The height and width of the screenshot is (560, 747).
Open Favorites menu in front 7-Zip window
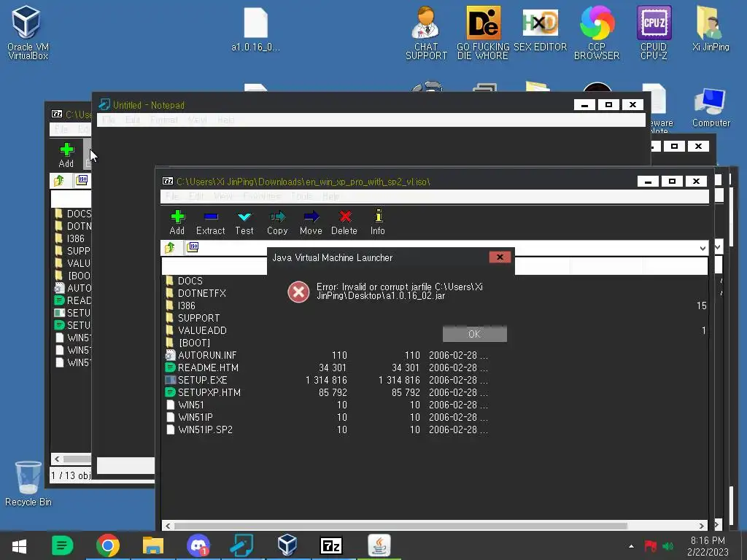(x=262, y=196)
